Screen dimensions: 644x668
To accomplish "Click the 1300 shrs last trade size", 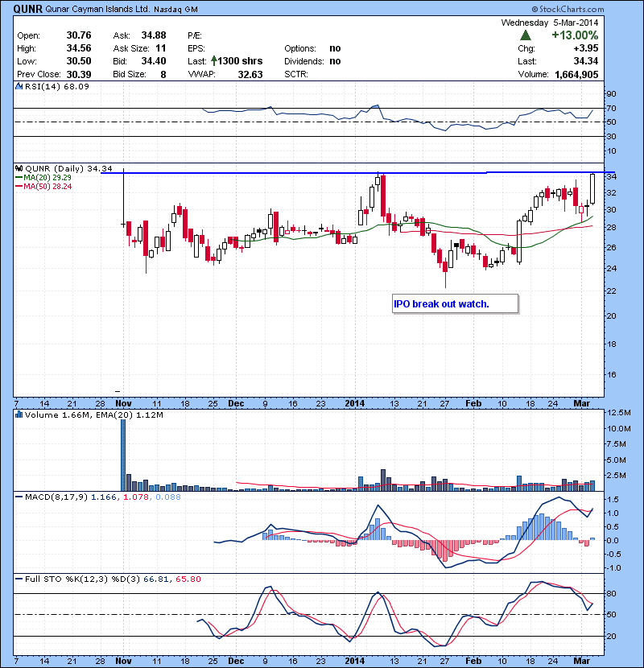I will pos(240,61).
